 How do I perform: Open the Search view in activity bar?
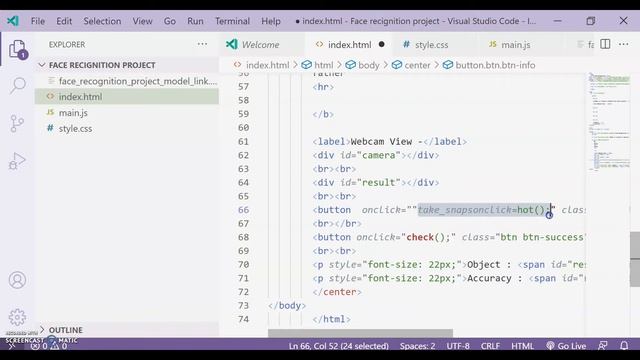(x=18, y=85)
